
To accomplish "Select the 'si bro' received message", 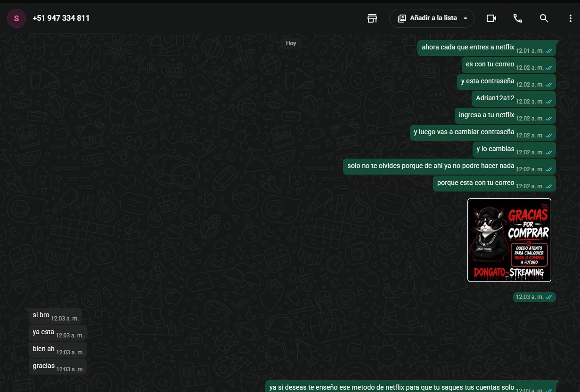I will (55, 316).
